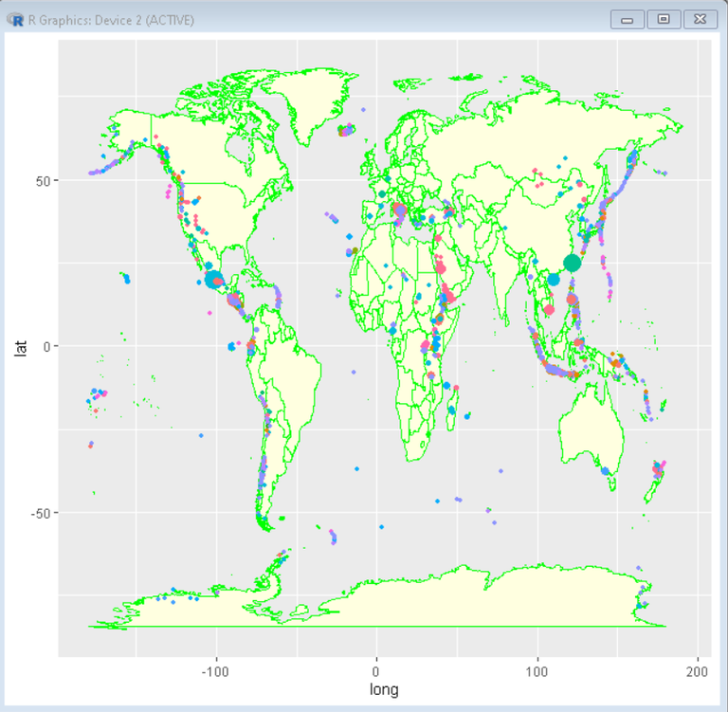The image size is (728, 712).
Task: Maximize the R Graphics window
Action: point(664,20)
